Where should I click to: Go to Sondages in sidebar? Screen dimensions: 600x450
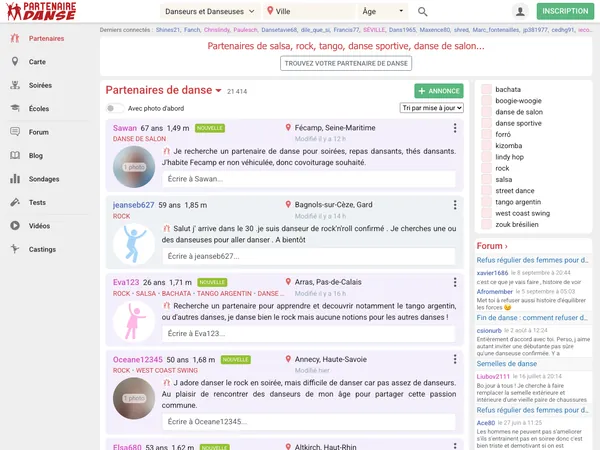[x=44, y=179]
